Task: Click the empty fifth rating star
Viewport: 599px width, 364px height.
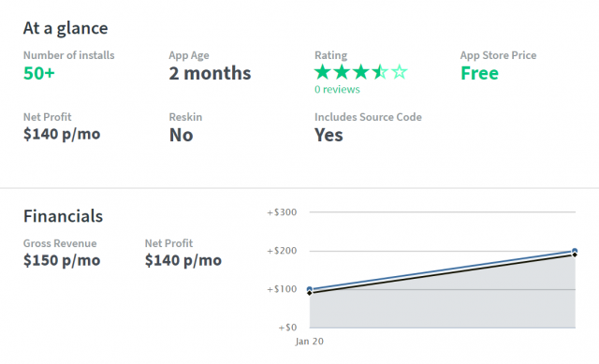Action: click(400, 72)
